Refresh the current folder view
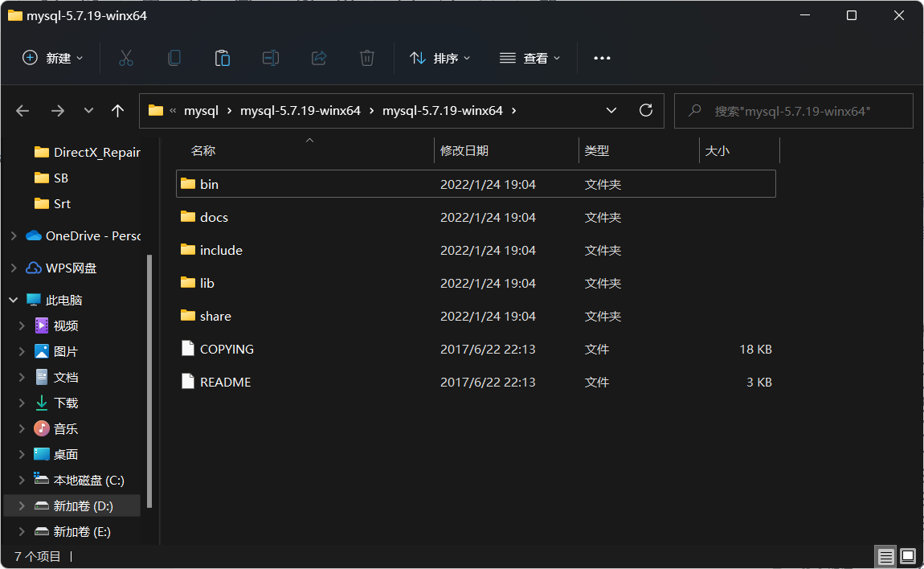Viewport: 924px width, 569px height. coord(646,110)
